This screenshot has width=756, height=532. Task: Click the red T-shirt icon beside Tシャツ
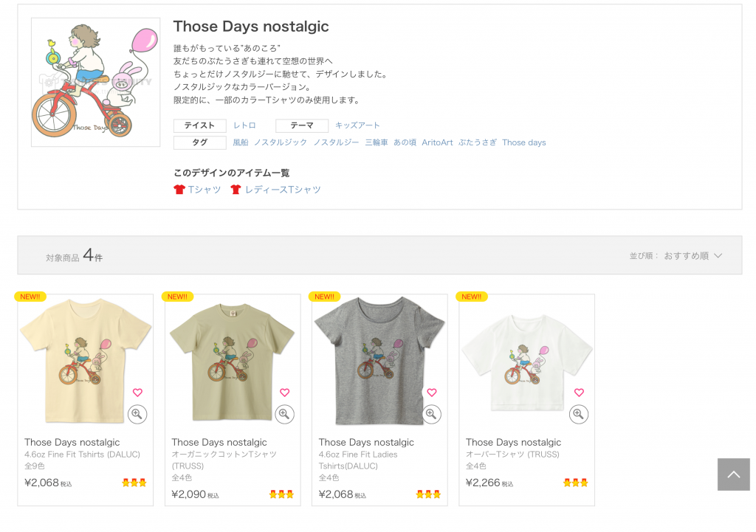[x=179, y=189]
